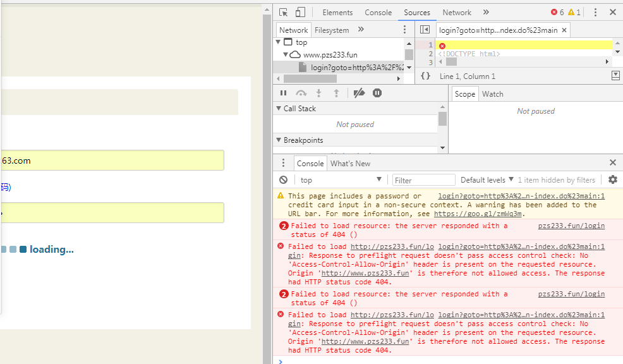Open the top context selector
Image resolution: width=623 pixels, height=364 pixels.
point(341,180)
